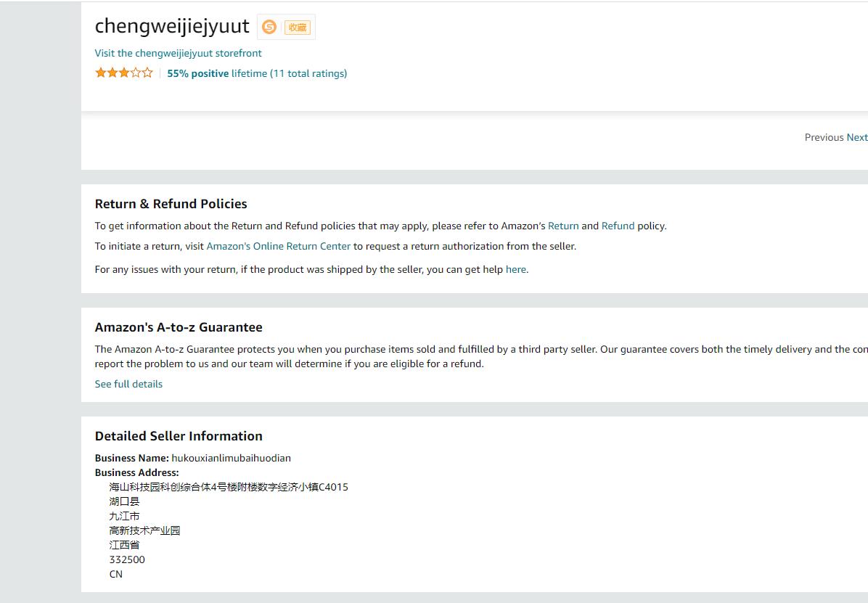868x603 pixels.
Task: Click the Detailed Seller Information heading
Action: coord(179,436)
